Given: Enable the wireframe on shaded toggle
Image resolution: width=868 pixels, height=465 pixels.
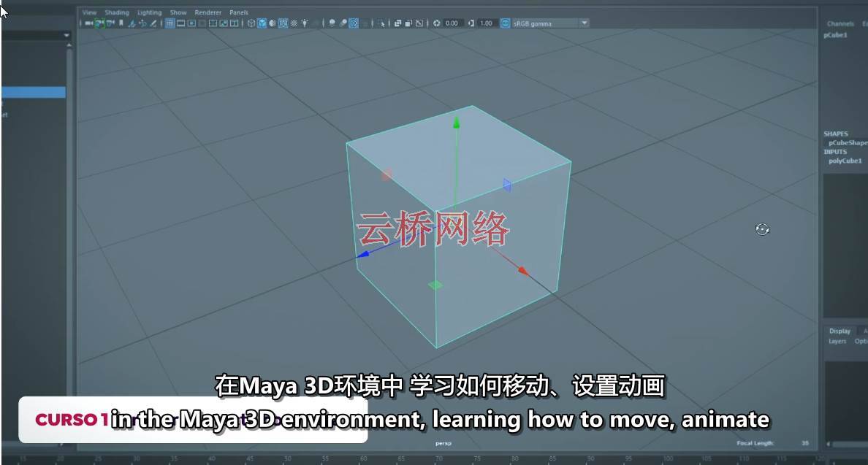Looking at the screenshot, I should coord(283,23).
